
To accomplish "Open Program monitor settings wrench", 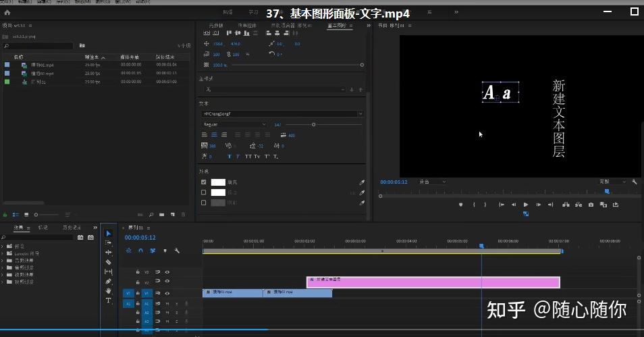I will click(x=634, y=182).
